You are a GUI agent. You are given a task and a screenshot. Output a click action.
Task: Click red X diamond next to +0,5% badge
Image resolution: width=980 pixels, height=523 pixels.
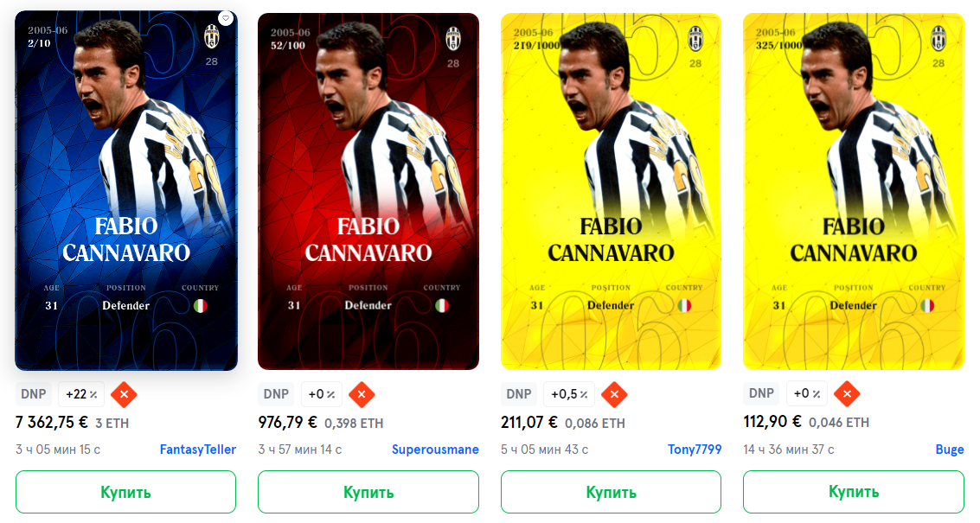click(614, 394)
